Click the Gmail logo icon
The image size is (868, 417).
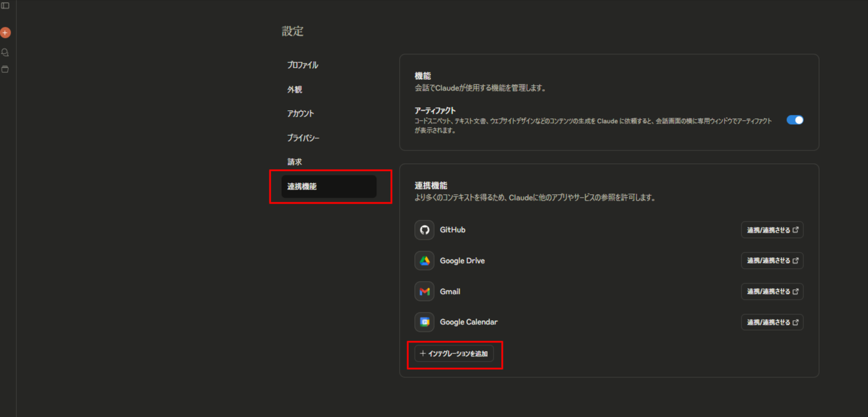425,291
